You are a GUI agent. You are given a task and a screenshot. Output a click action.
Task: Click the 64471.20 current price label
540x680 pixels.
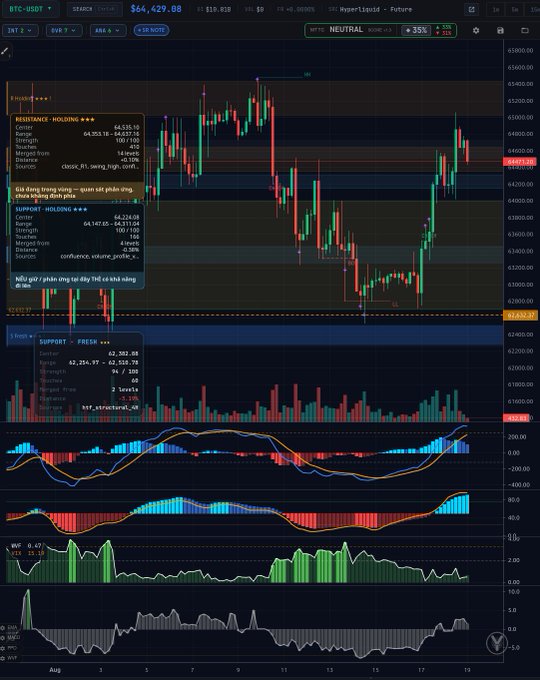coord(520,161)
